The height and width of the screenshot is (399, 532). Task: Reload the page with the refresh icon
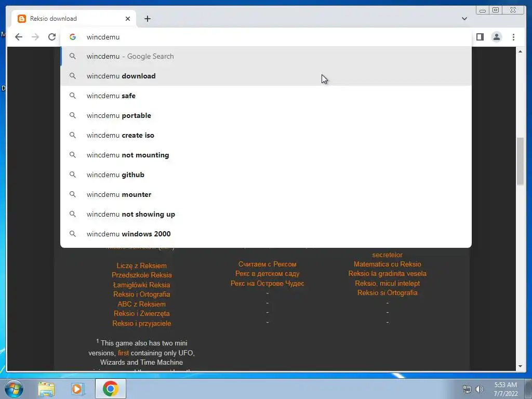52,37
